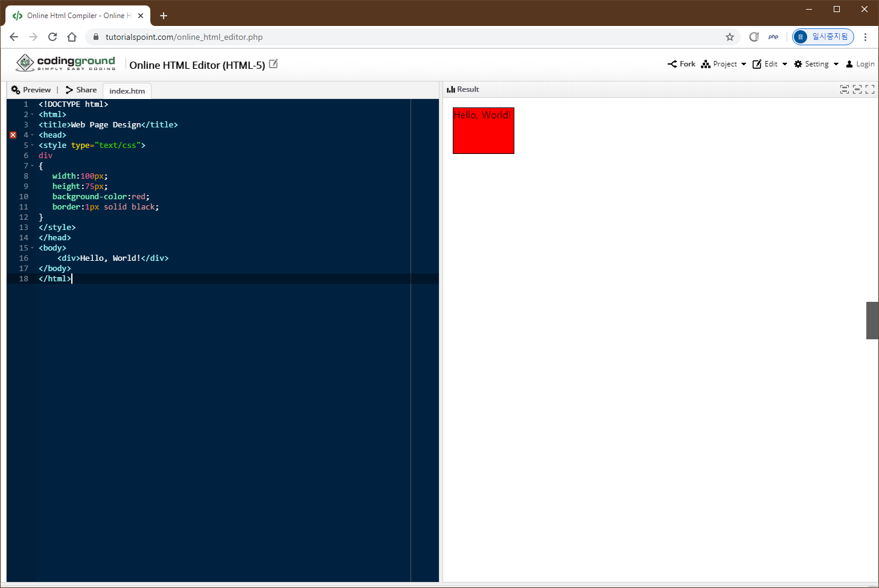Click the refresh extension icon beside php
The height and width of the screenshot is (588, 879).
point(753,37)
